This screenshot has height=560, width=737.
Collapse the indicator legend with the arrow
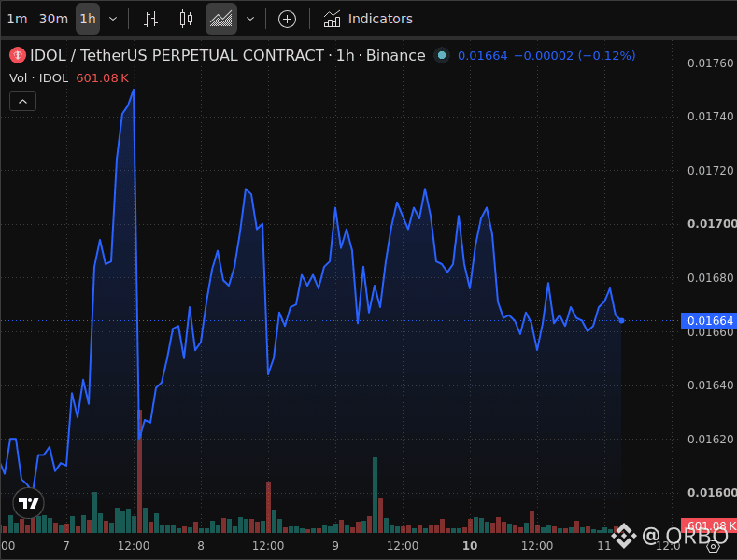coord(22,102)
